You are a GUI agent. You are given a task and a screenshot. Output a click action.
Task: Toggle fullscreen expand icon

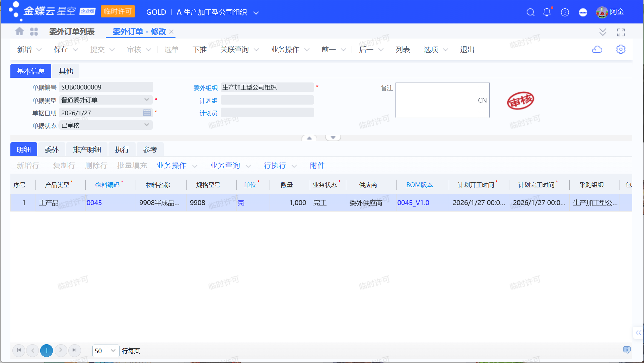pyautogui.click(x=621, y=32)
